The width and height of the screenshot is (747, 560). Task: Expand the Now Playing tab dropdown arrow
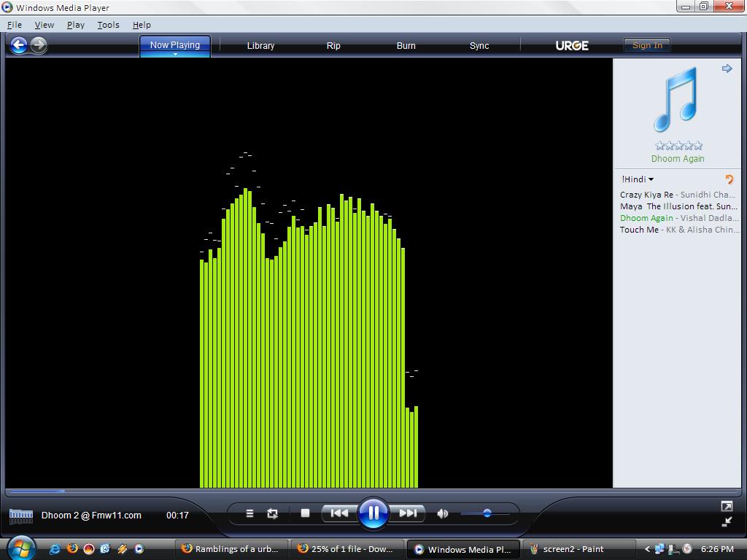(x=175, y=54)
